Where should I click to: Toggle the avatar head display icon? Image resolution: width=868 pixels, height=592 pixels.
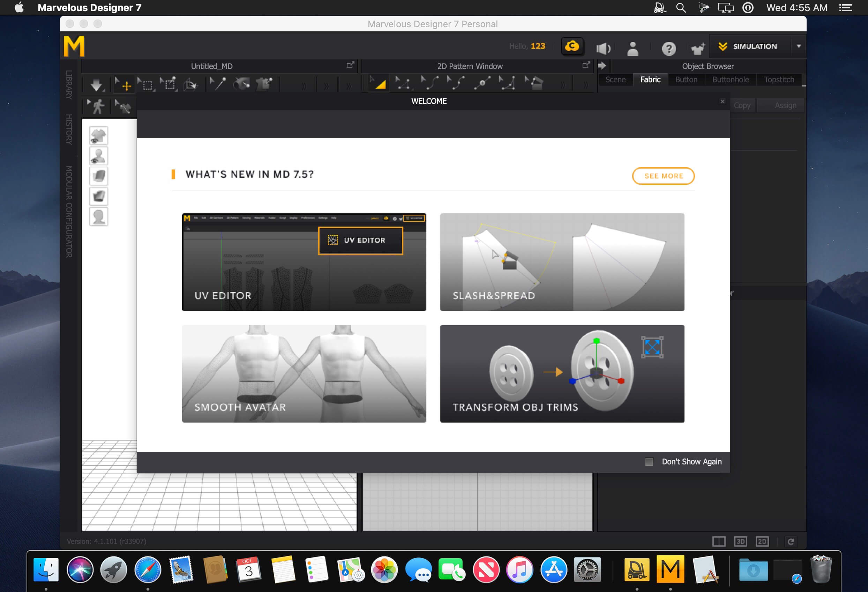pyautogui.click(x=99, y=217)
